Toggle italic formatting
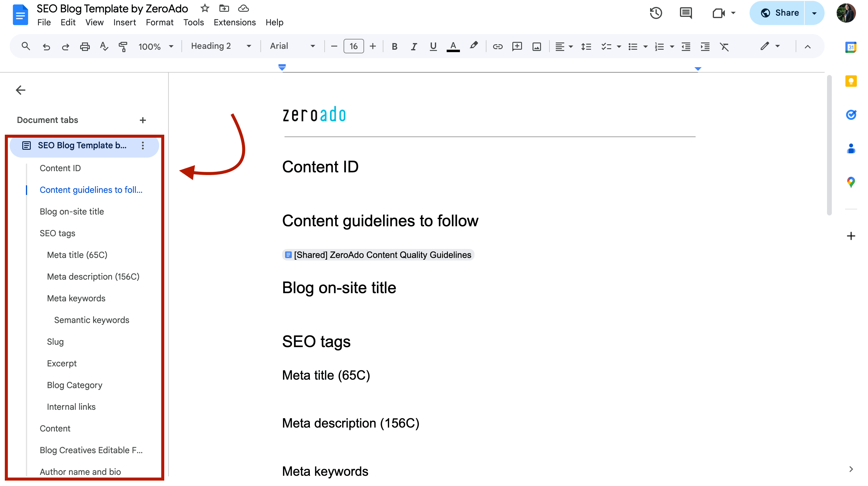Image resolution: width=868 pixels, height=486 pixels. click(x=414, y=46)
